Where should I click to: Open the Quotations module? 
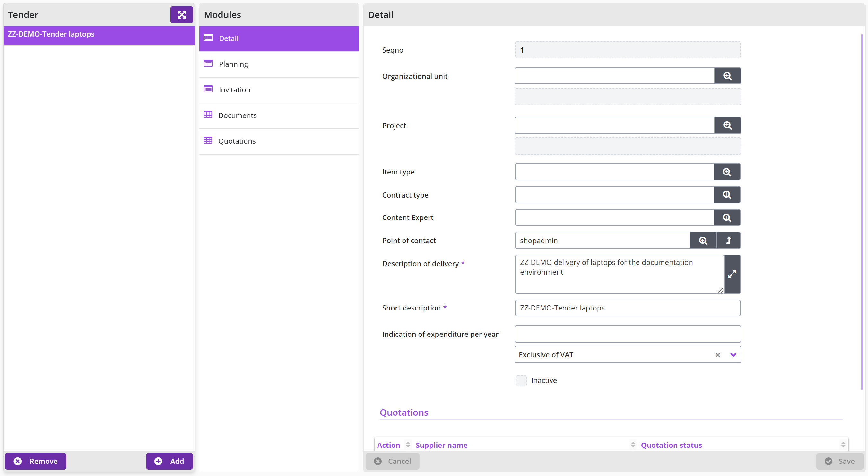[x=279, y=141]
